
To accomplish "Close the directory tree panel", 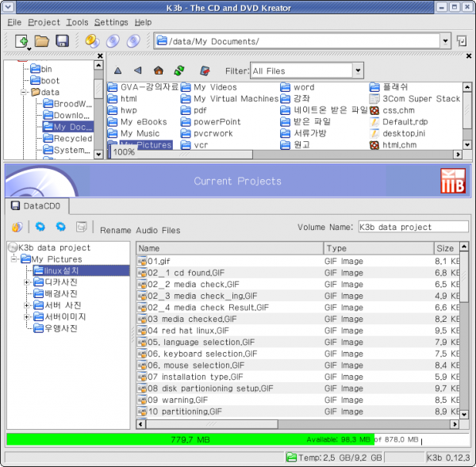I will pyautogui.click(x=100, y=56).
